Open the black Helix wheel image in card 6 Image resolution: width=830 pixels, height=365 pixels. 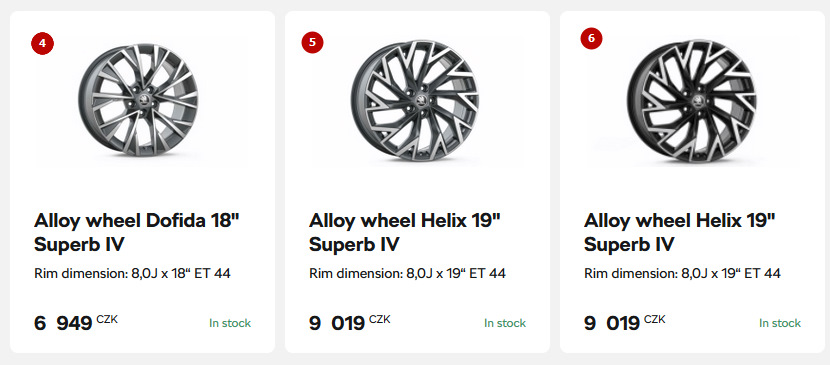click(692, 101)
